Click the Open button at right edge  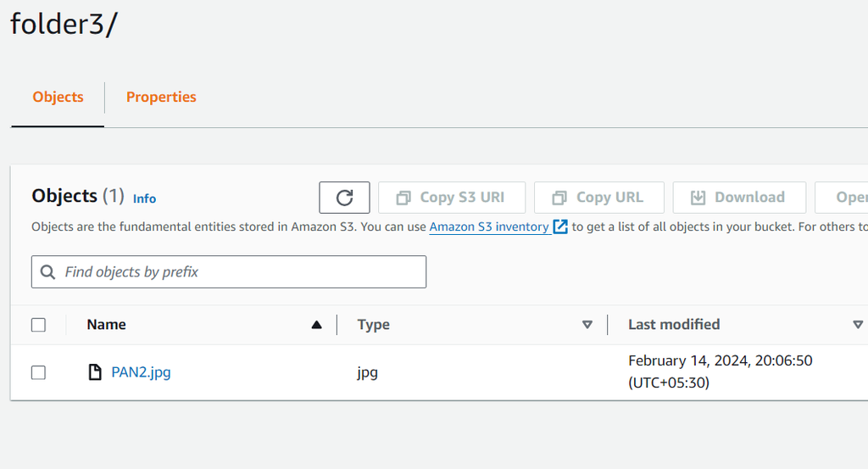click(x=848, y=198)
